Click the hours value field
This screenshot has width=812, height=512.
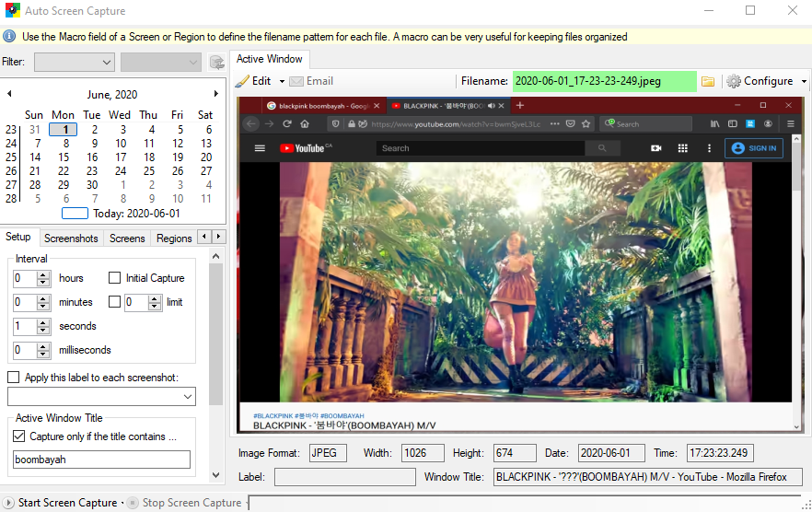tap(25, 278)
